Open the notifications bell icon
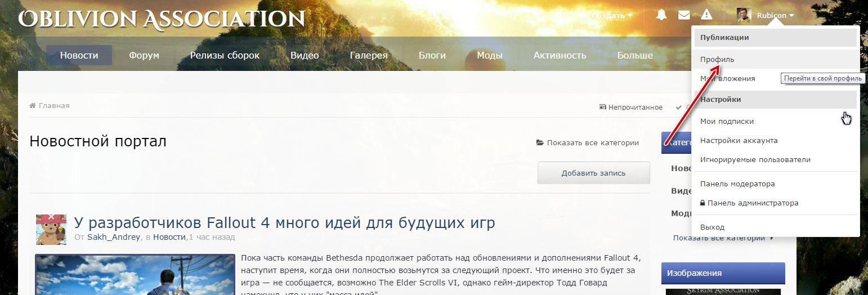Image resolution: width=868 pixels, height=295 pixels. pyautogui.click(x=661, y=15)
